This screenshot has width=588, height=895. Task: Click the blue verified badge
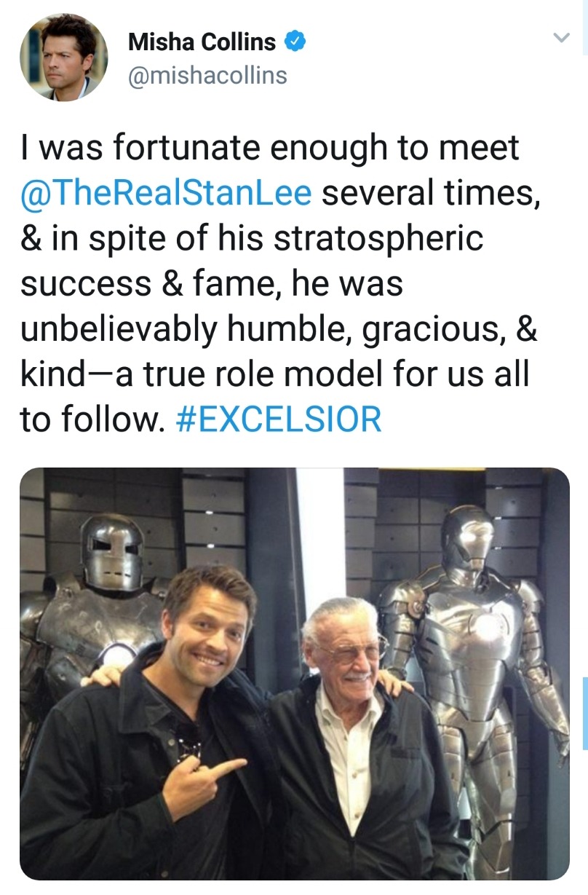(x=293, y=42)
